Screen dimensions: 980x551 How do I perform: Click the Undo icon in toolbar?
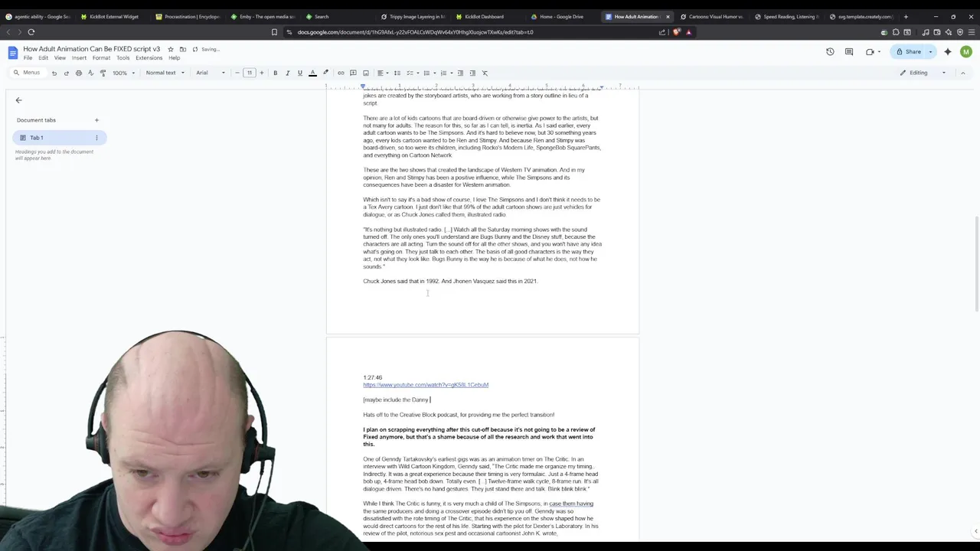click(x=54, y=73)
